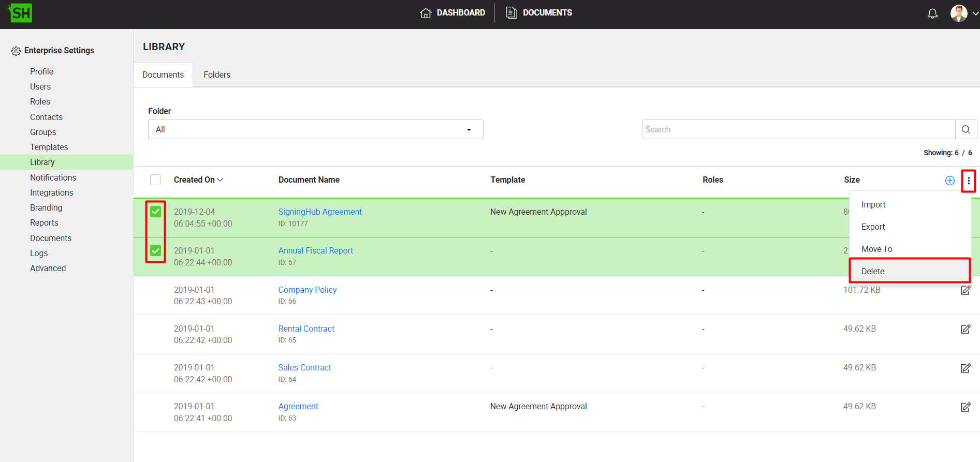The height and width of the screenshot is (462, 980).
Task: Click the add document plus icon
Action: click(949, 181)
